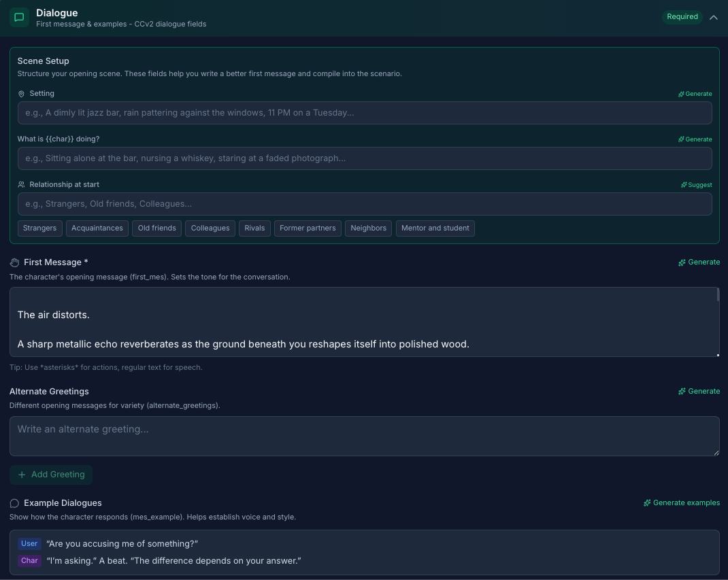
Task: Select the Mentor and student chip
Action: 435,228
